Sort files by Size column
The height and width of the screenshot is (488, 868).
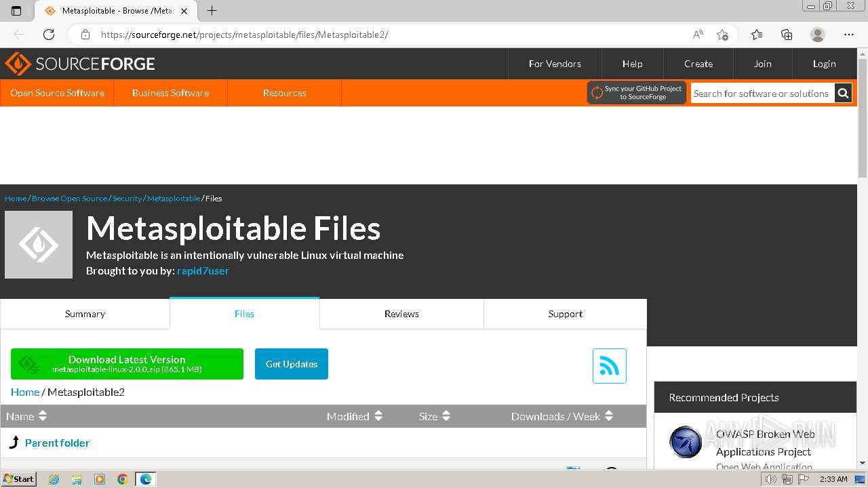point(435,416)
